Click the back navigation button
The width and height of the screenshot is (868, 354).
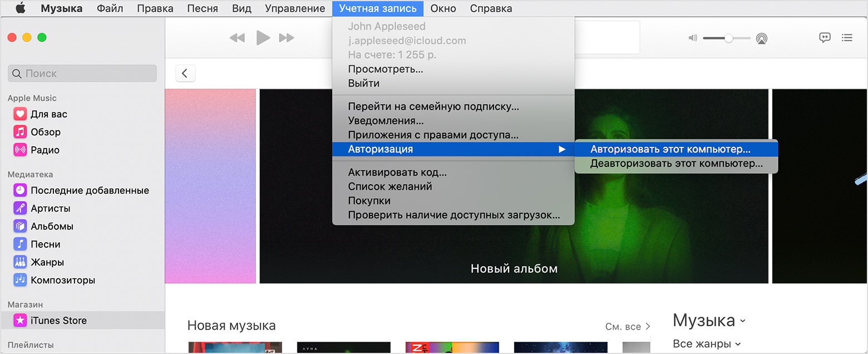click(185, 73)
